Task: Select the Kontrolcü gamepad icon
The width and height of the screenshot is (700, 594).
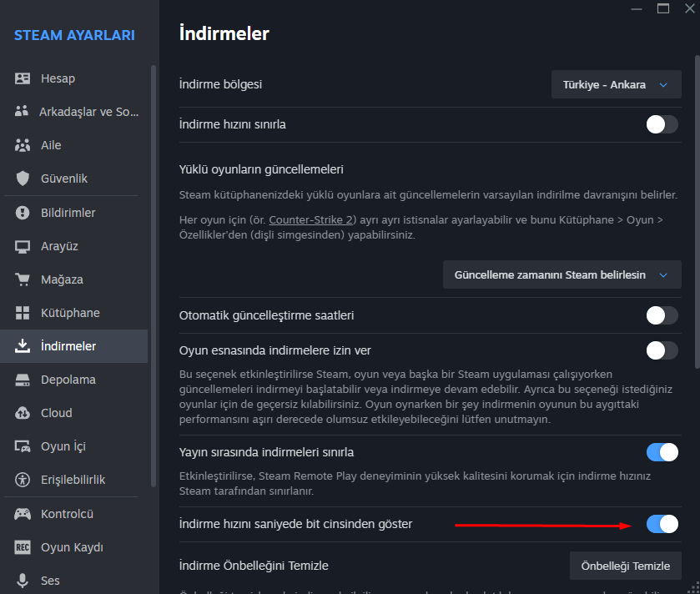Action: point(23,514)
